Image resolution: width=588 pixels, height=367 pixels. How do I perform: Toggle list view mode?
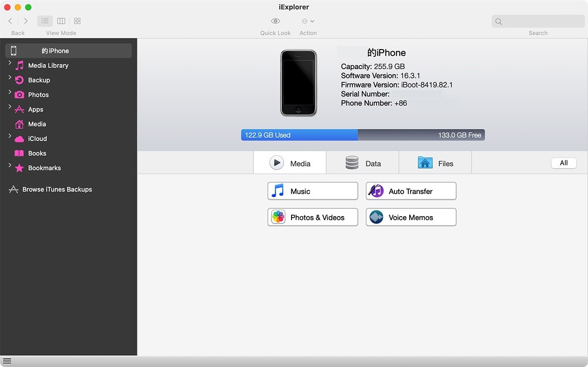click(45, 21)
